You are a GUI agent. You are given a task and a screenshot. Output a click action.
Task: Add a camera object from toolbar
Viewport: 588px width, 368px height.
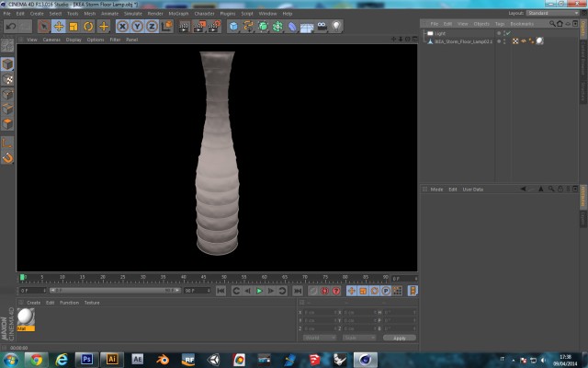322,27
